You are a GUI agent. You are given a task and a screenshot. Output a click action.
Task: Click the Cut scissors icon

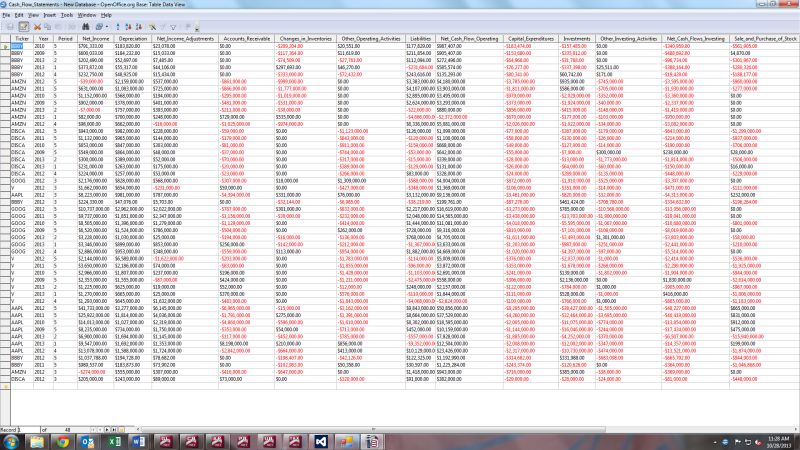click(x=37, y=27)
